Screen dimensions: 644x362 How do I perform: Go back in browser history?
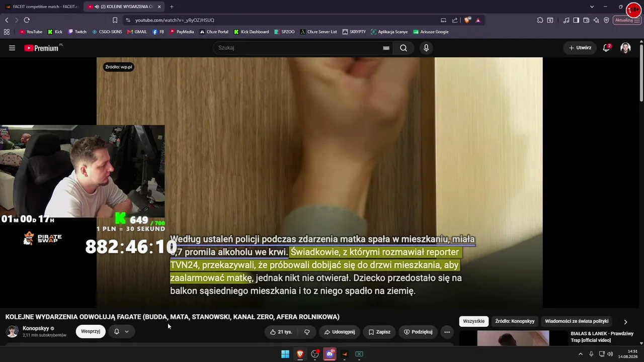tap(7, 20)
